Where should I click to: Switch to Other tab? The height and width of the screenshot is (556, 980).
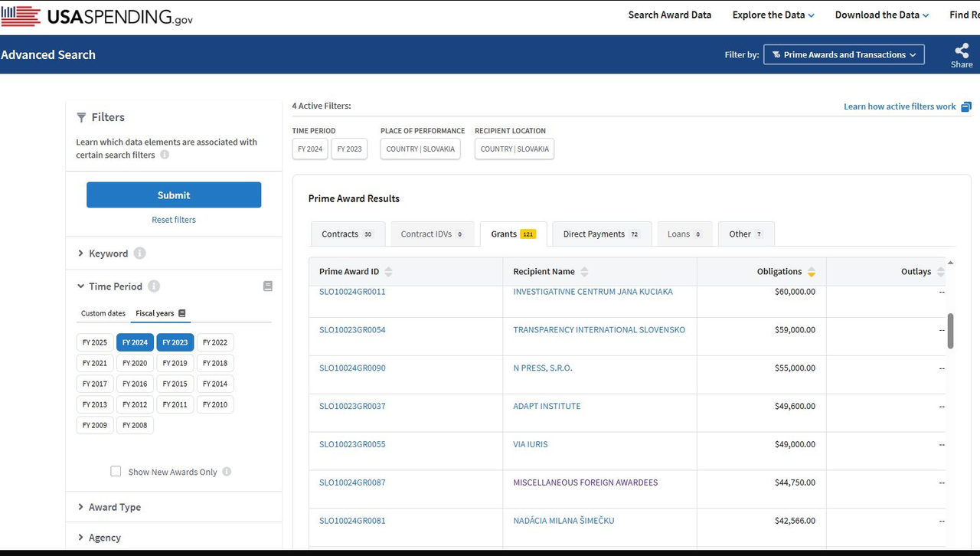pyautogui.click(x=746, y=234)
